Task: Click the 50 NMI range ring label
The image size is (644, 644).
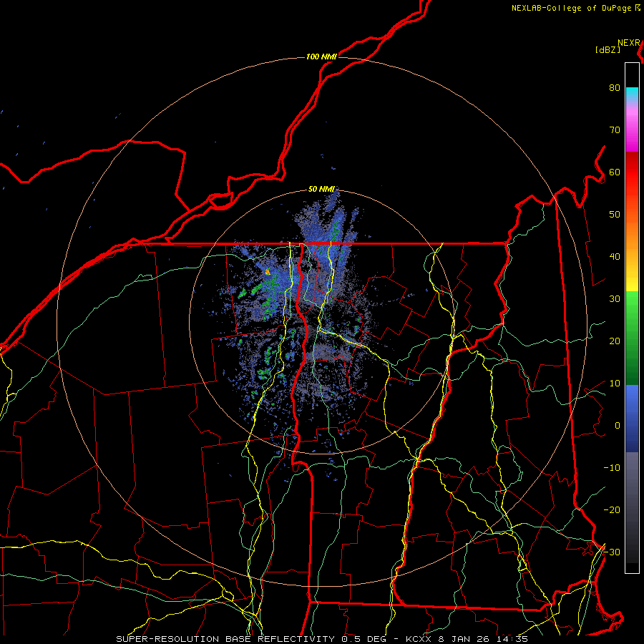Action: pyautogui.click(x=321, y=189)
